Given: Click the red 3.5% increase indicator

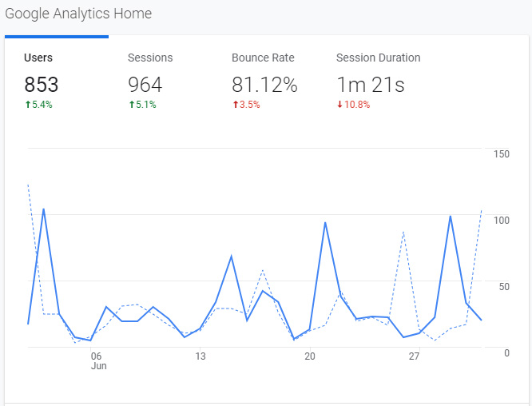Looking at the screenshot, I should 246,105.
